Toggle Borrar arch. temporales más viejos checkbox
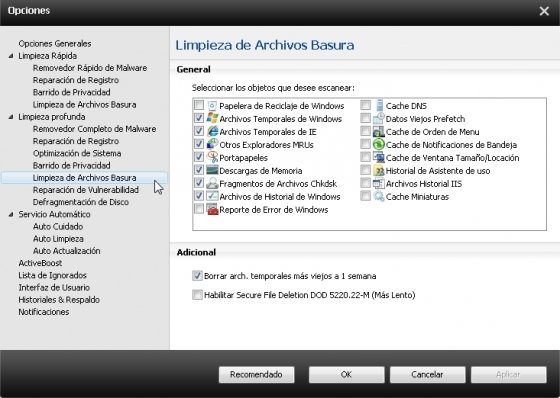This screenshot has height=398, width=560. click(197, 275)
